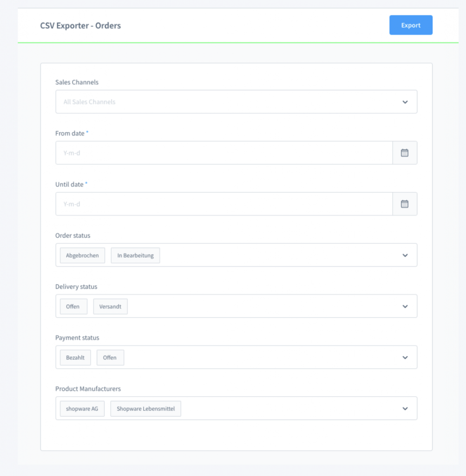Select the Offen delivery status tag
The image size is (466, 476).
coord(73,306)
